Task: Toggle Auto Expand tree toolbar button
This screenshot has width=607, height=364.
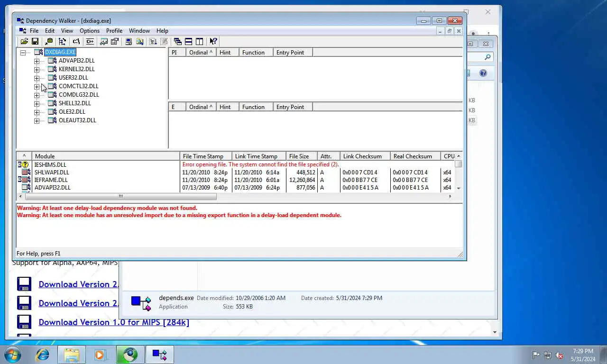Action: 62,42
